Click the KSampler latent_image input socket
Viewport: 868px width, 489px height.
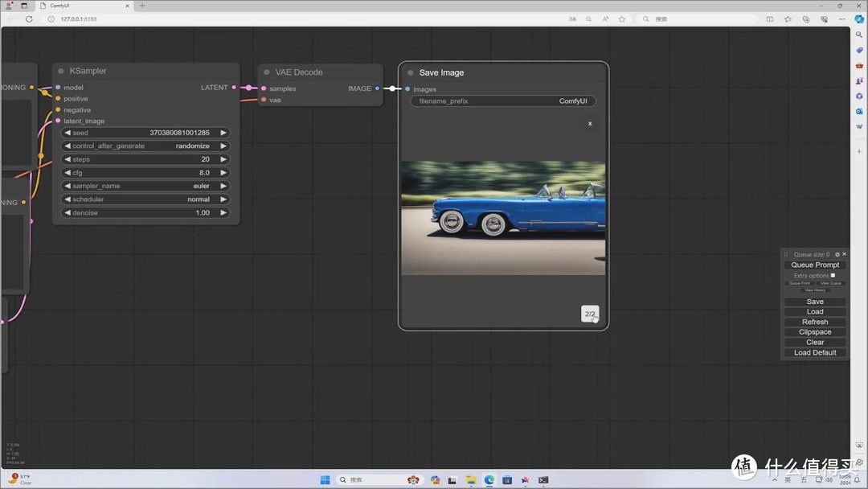click(x=58, y=121)
